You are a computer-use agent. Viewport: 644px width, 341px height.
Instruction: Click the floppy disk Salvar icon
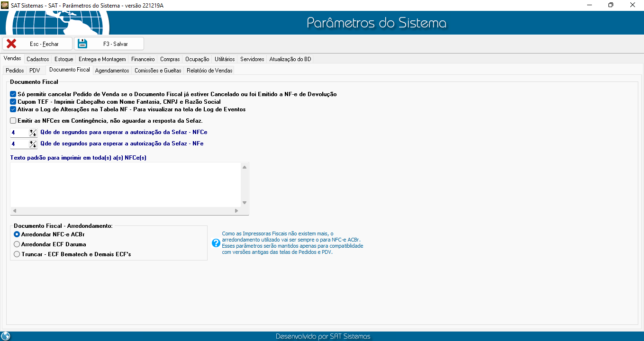tap(82, 44)
